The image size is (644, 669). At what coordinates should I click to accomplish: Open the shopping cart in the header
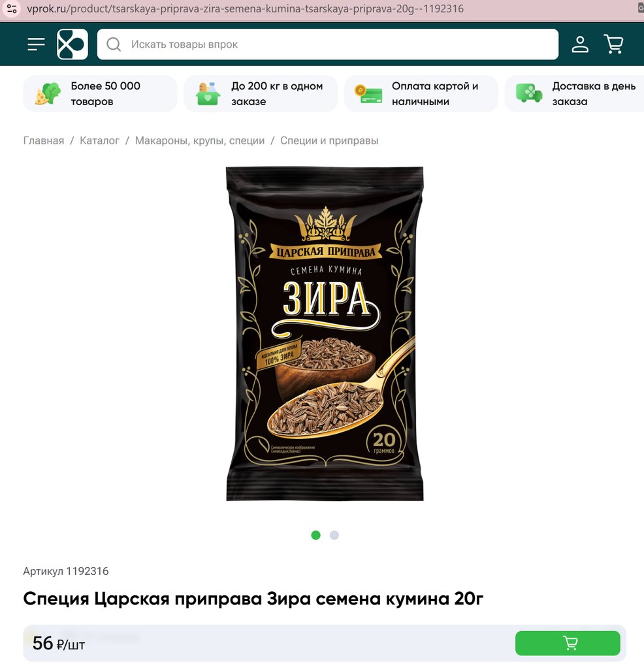coord(614,44)
